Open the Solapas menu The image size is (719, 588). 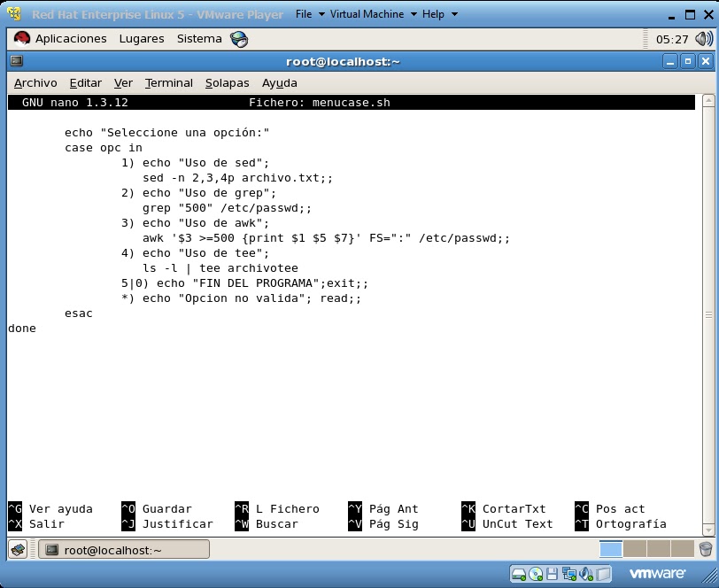227,83
